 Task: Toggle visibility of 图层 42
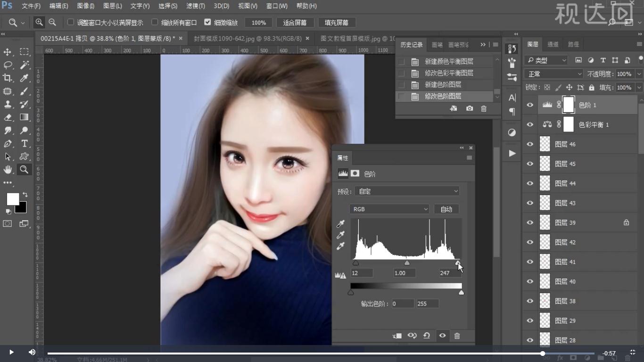point(530,242)
